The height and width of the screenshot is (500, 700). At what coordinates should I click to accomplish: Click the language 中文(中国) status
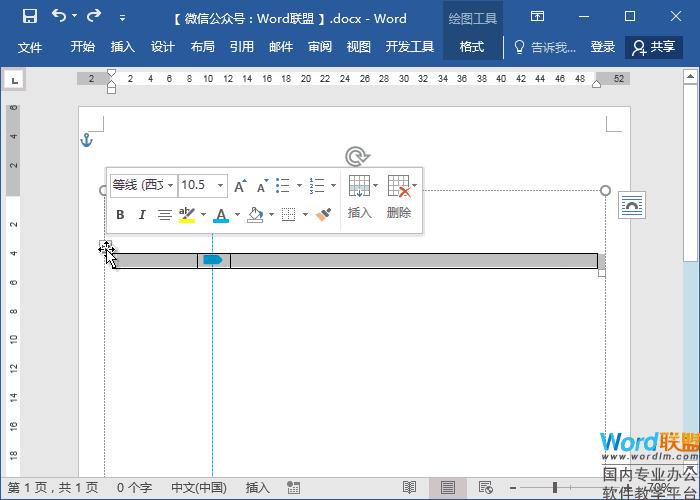click(199, 488)
